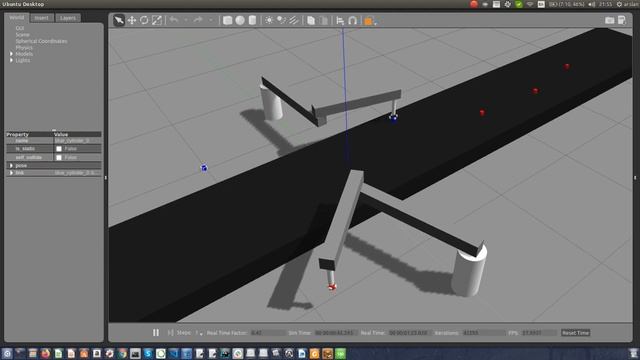Click the Real Time value field

[x=409, y=333]
